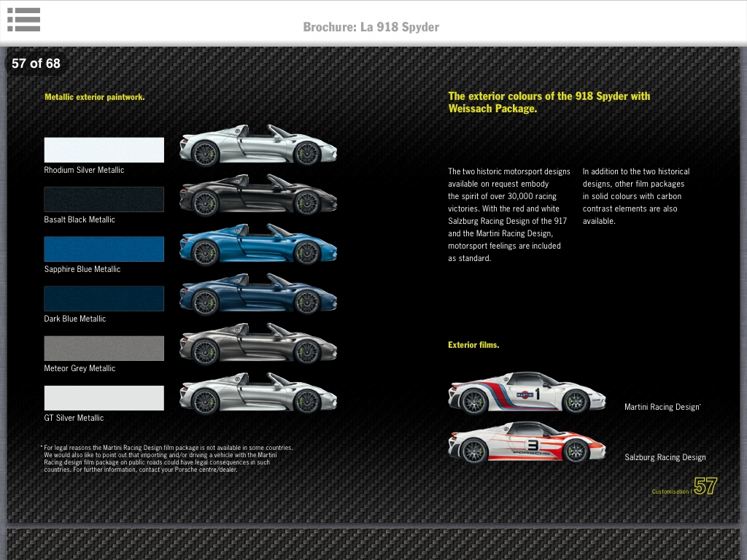Pick the Dark Blue Metallic swatch
This screenshot has width=747, height=560.
104,298
